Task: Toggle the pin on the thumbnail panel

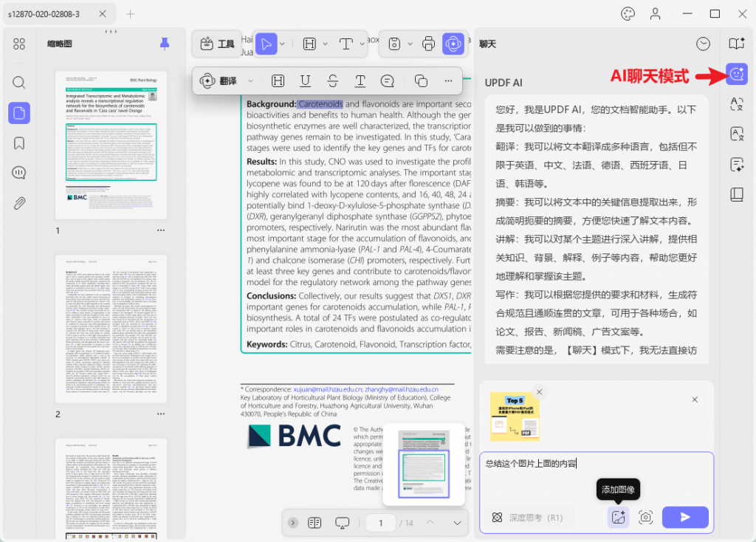Action: pos(165,44)
